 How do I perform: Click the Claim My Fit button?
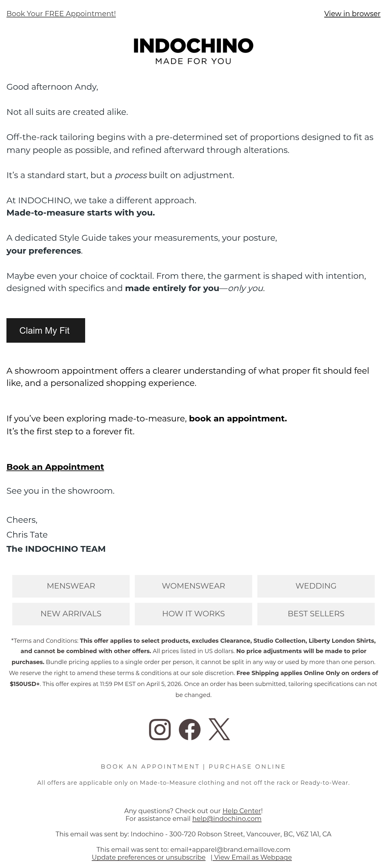46,330
